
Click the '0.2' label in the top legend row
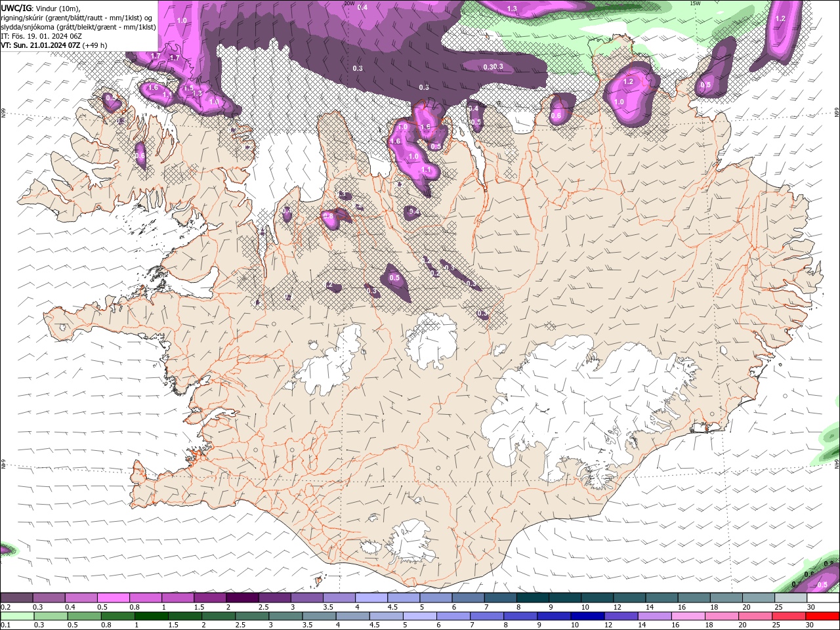point(5,607)
